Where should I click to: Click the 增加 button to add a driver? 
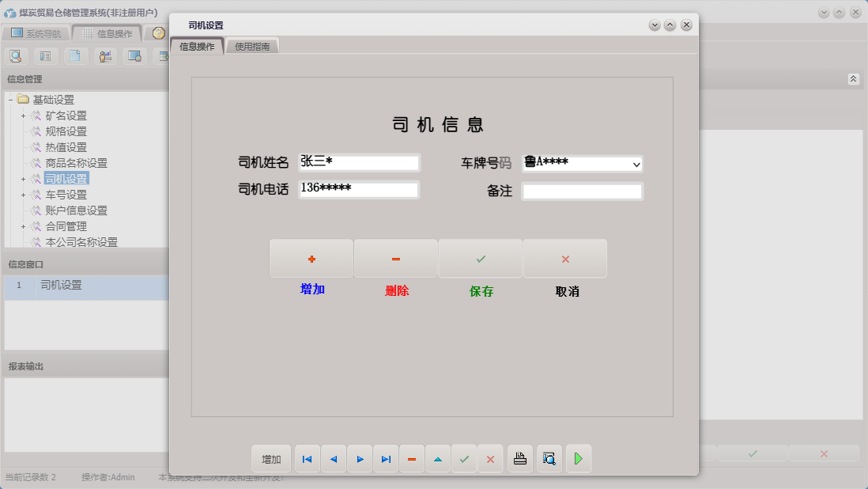coord(311,258)
